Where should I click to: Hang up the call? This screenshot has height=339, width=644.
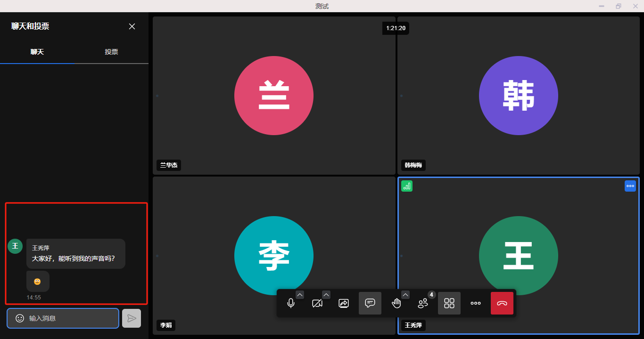pyautogui.click(x=502, y=303)
